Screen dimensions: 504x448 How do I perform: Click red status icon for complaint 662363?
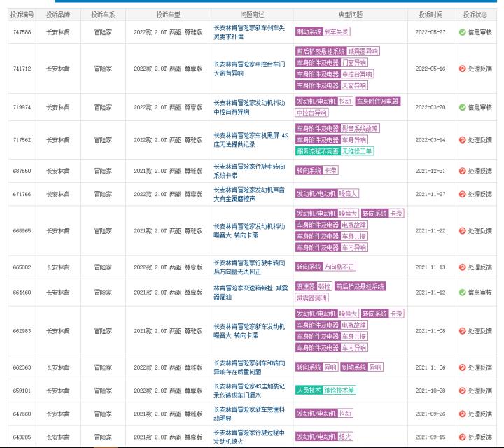[462, 367]
